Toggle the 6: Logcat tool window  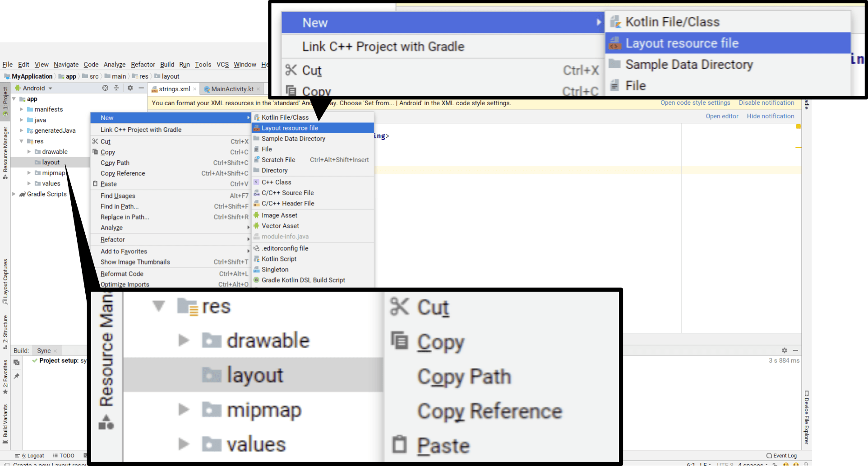point(30,456)
